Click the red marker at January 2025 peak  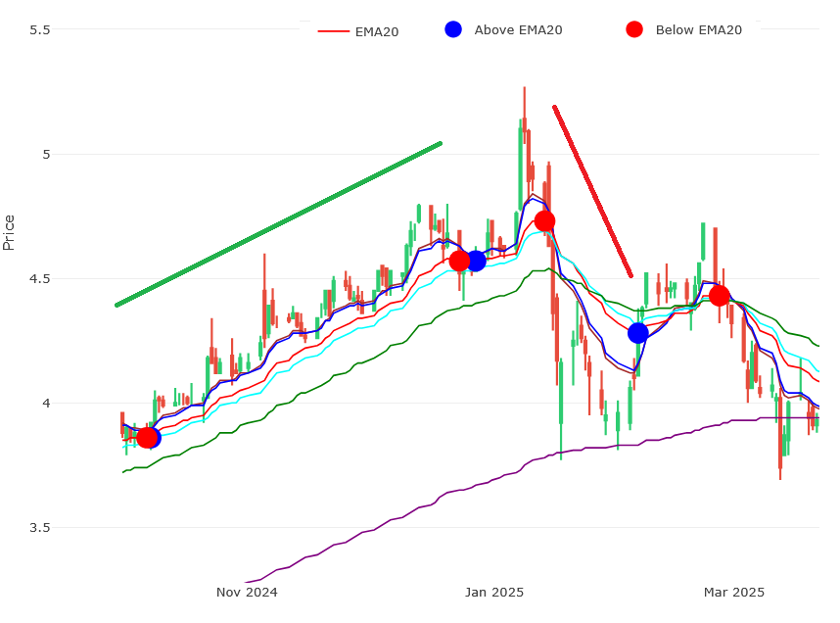[544, 220]
